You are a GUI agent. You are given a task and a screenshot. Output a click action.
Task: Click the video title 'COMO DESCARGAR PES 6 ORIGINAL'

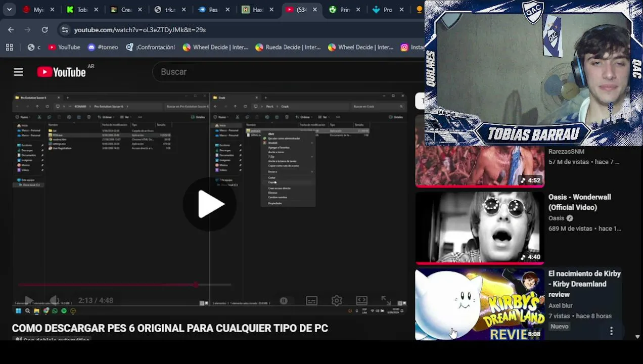pyautogui.click(x=170, y=328)
